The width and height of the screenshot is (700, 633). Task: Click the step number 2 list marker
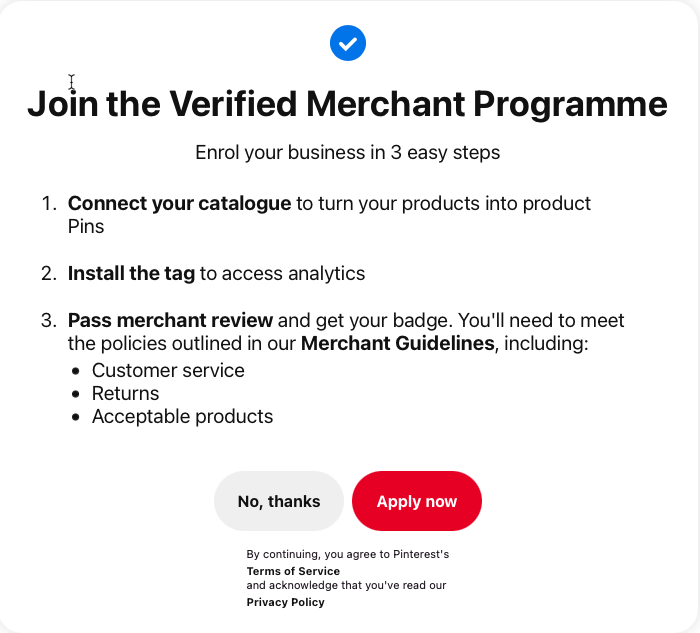[49, 273]
